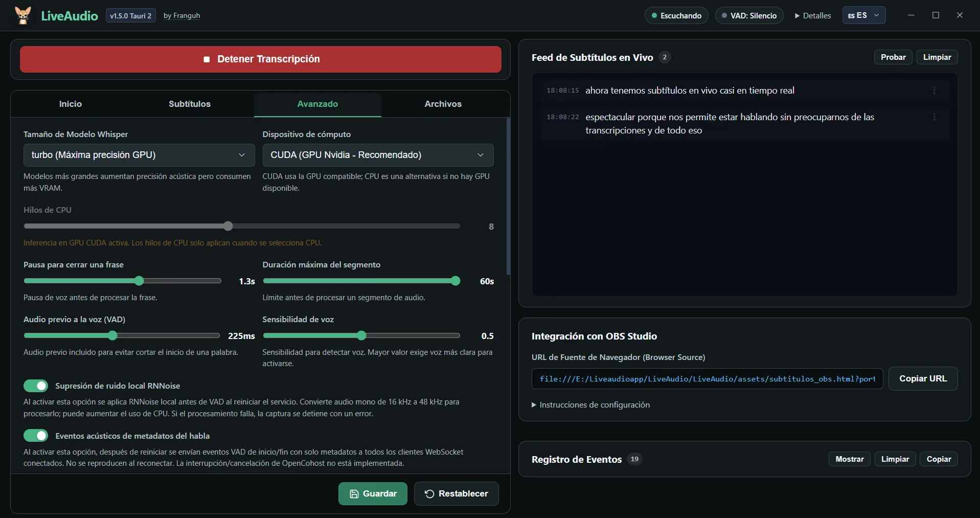
Task: Copy the OBS browser source URL
Action: click(923, 379)
